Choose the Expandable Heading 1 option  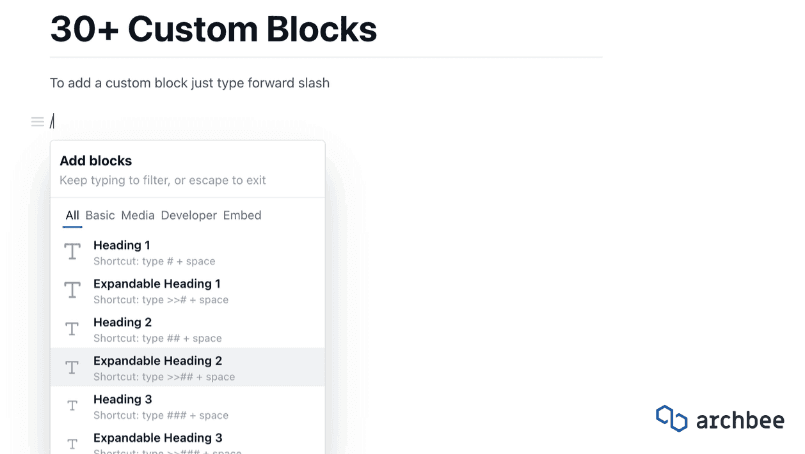[x=157, y=284]
